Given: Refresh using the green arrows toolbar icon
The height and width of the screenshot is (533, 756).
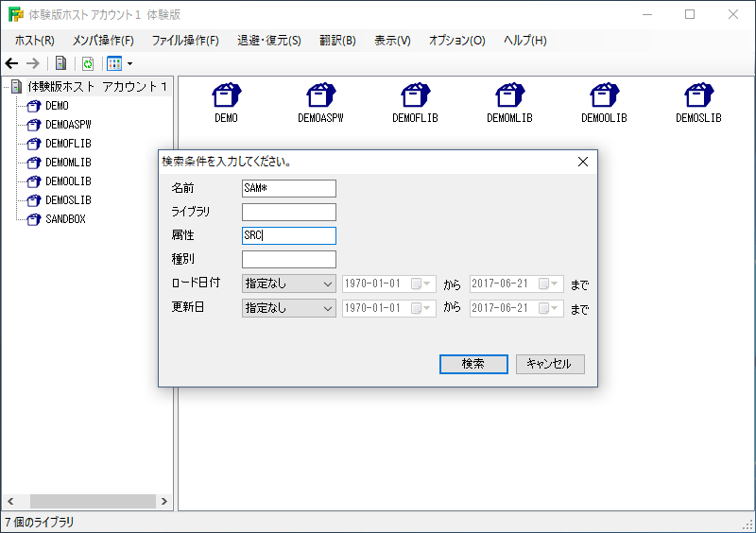Looking at the screenshot, I should pyautogui.click(x=88, y=63).
